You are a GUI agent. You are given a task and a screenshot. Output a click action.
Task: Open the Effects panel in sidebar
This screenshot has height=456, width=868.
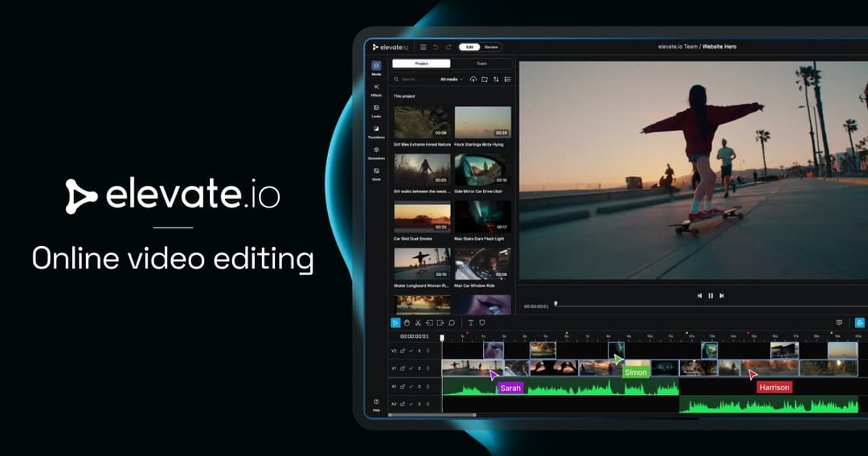coord(376,89)
